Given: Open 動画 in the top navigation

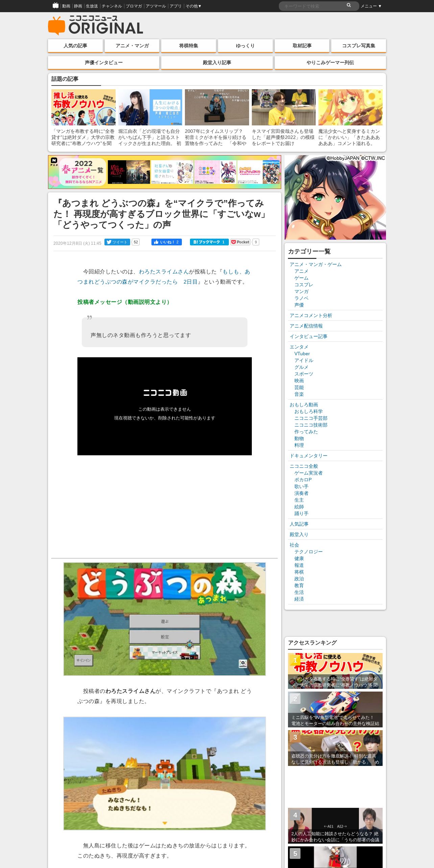Looking at the screenshot, I should point(66,6).
